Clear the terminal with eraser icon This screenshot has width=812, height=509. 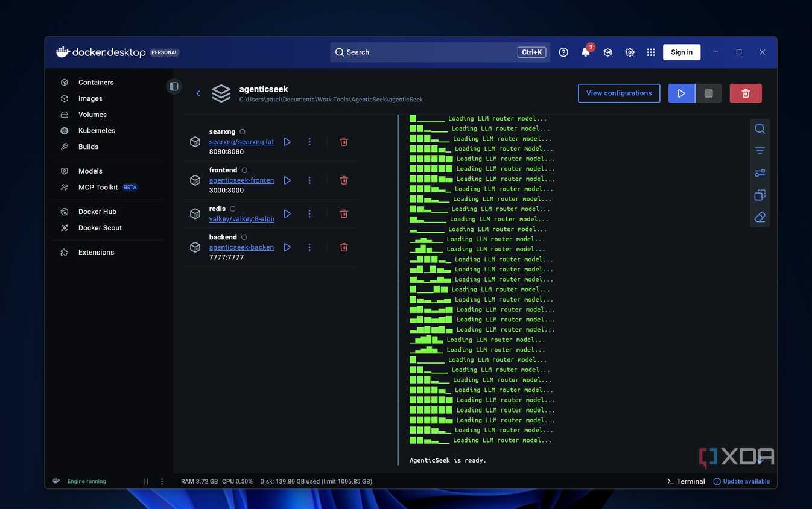tap(760, 217)
